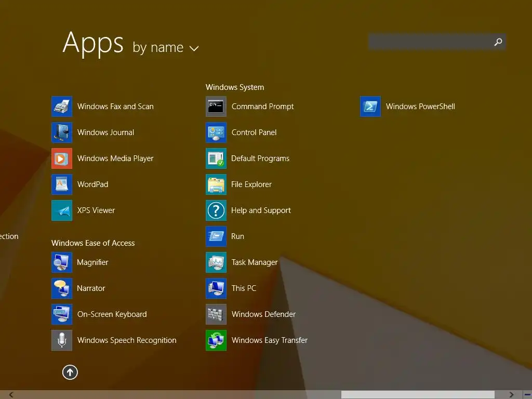The width and height of the screenshot is (532, 399).
Task: Click the Help and Support question mark icon
Action: [216, 210]
